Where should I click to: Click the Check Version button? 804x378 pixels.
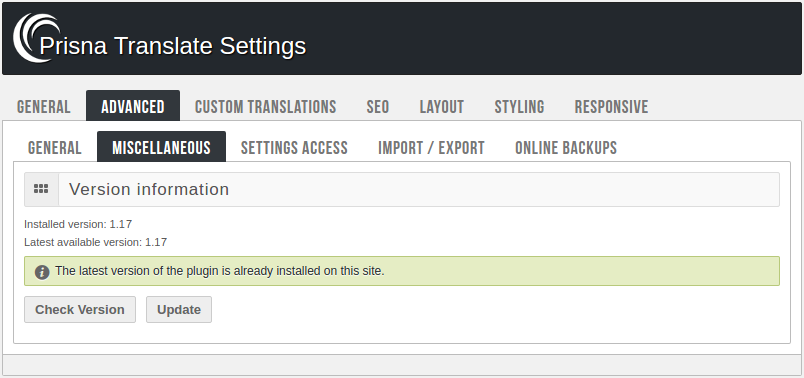point(80,309)
